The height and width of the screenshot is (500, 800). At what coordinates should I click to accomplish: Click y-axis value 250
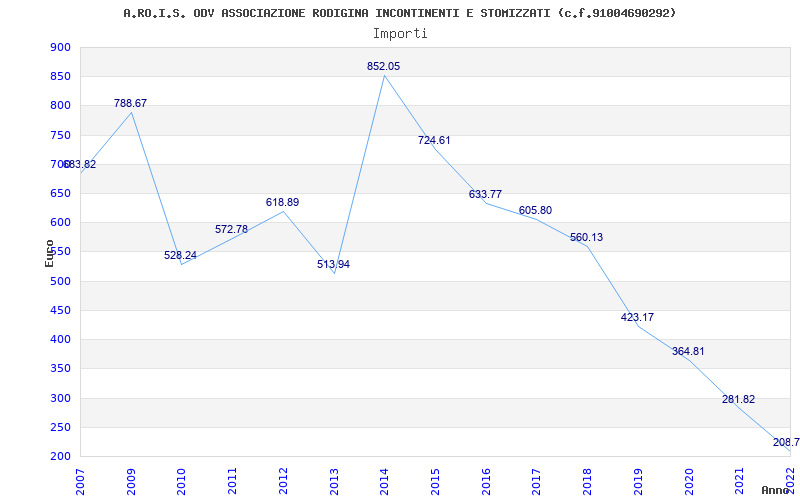[x=60, y=427]
